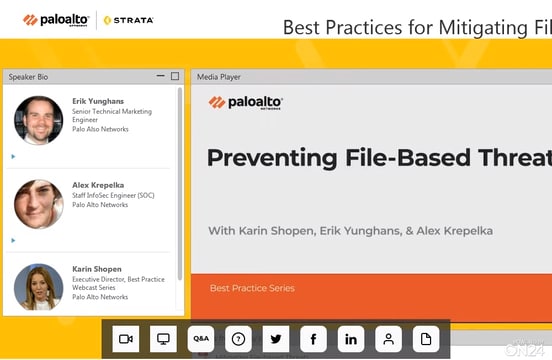Click the Palo Alto Networks header logo

[56, 20]
